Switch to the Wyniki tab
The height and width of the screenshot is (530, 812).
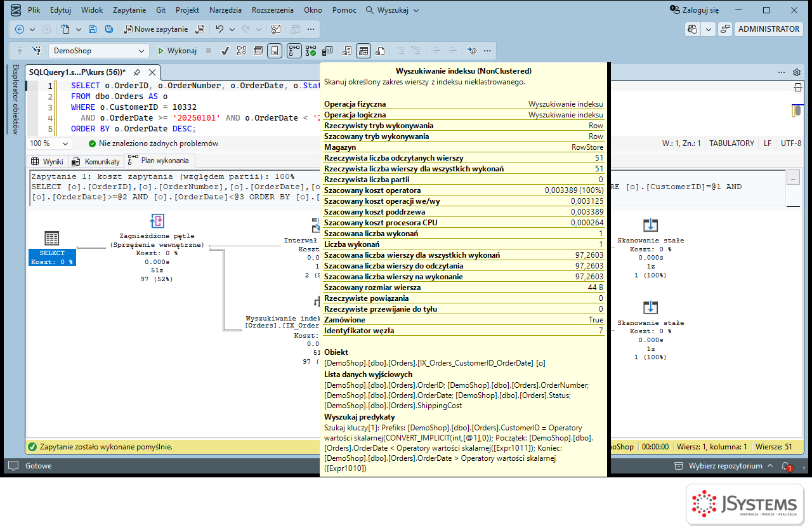[48, 161]
